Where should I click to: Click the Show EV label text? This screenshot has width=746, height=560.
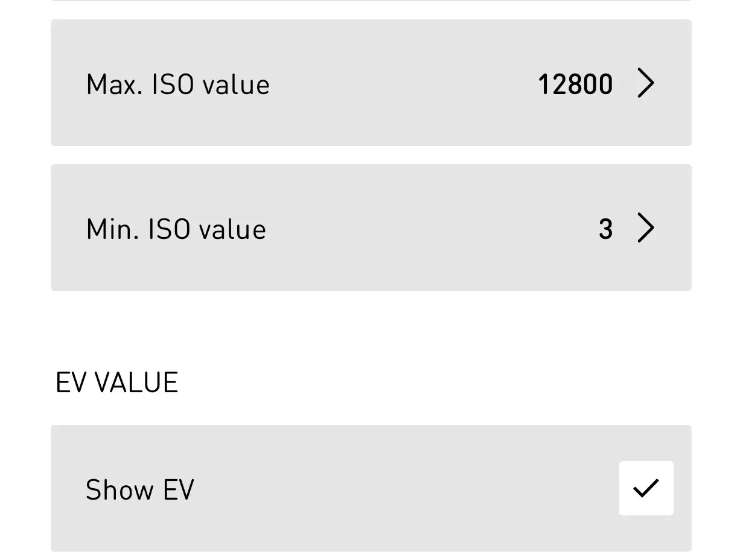point(139,489)
